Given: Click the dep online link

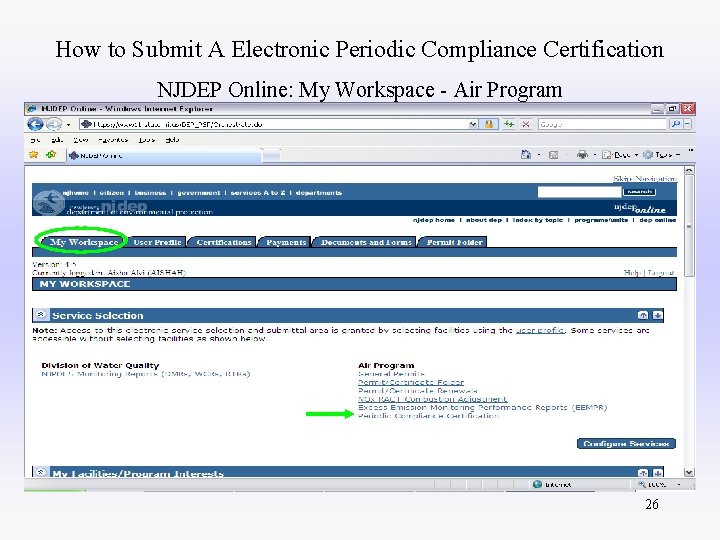Looking at the screenshot, I should point(658,220).
